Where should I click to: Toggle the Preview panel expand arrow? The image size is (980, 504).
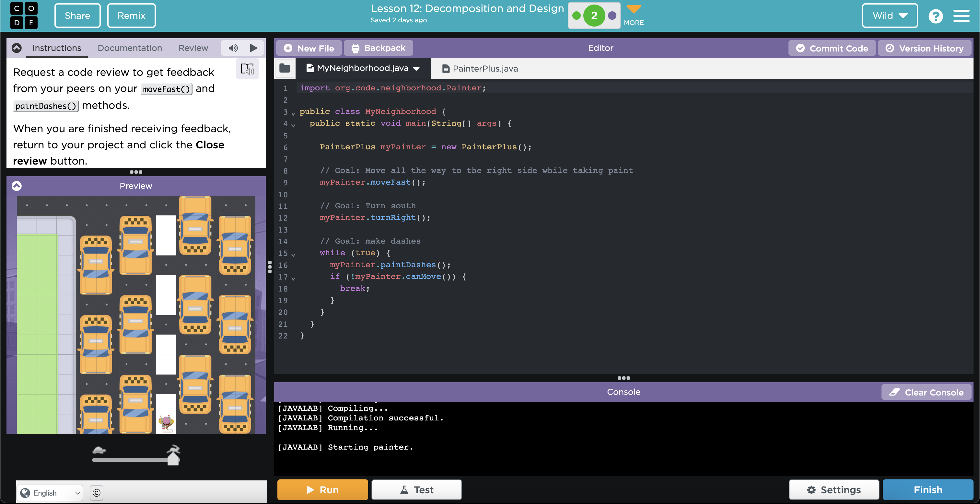point(17,185)
